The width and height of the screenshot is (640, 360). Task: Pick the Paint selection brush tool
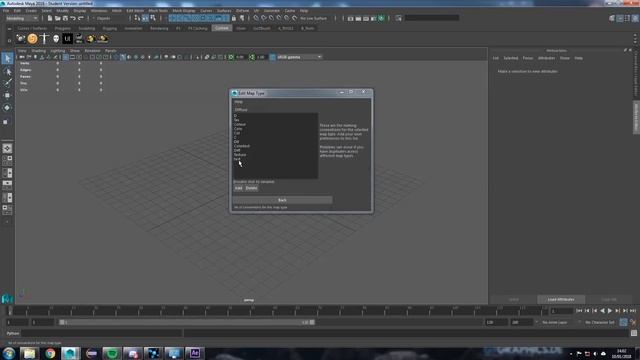(x=7, y=83)
